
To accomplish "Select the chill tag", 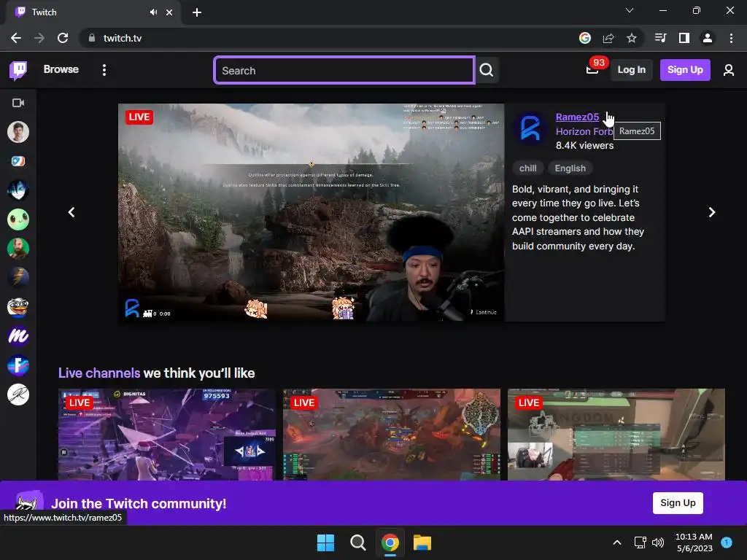I will [528, 168].
